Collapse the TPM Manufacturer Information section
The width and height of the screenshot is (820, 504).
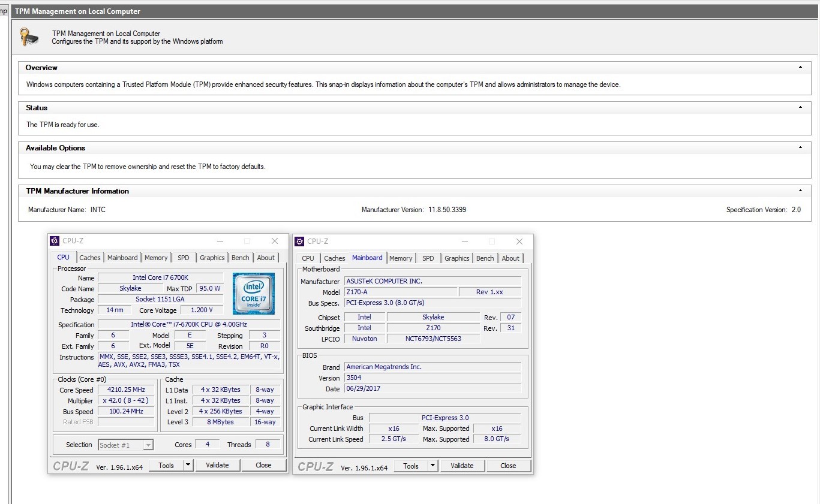[800, 191]
